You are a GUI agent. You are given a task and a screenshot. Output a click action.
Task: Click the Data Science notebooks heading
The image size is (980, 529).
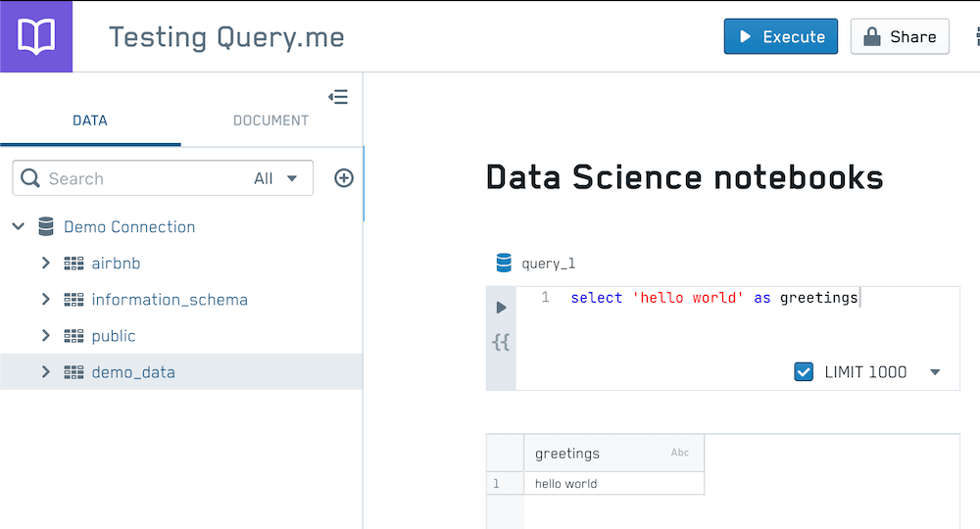684,177
